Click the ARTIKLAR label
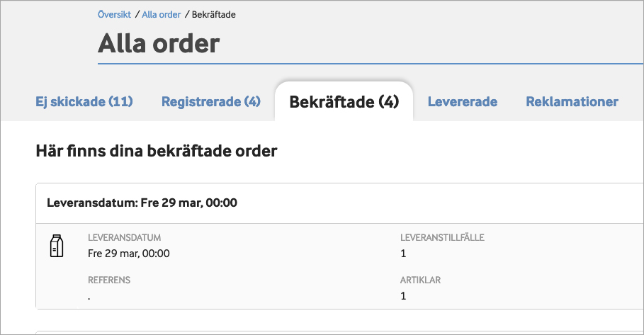This screenshot has height=335, width=644. click(421, 280)
